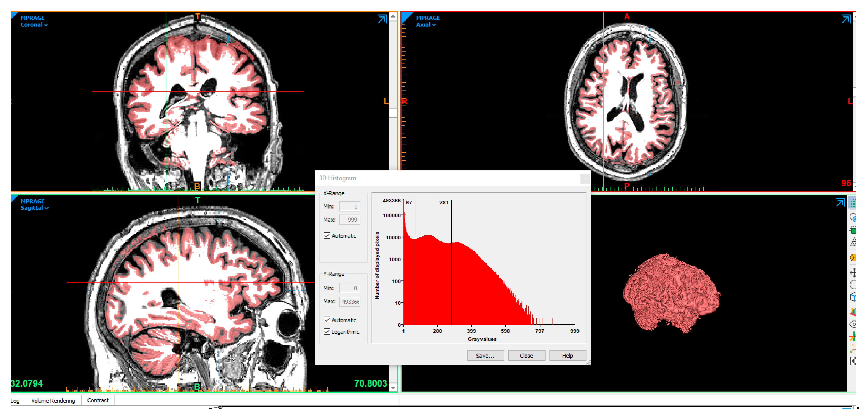Maximize the Coronal view with arrow icon
The width and height of the screenshot is (868, 419).
[382, 19]
